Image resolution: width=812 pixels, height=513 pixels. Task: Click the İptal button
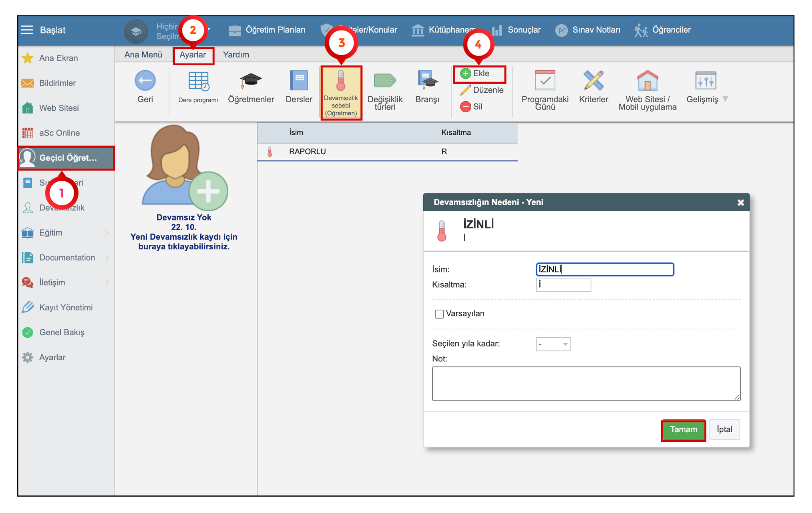tap(724, 429)
